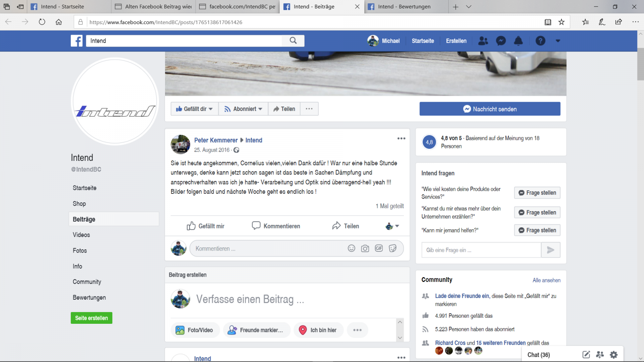
Task: Open the notifications bell
Action: 518,41
